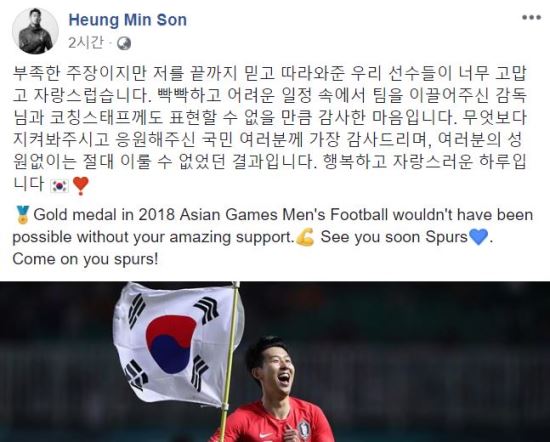Click the flagpole in the post image
This screenshot has height=442, width=550.
pyautogui.click(x=230, y=361)
